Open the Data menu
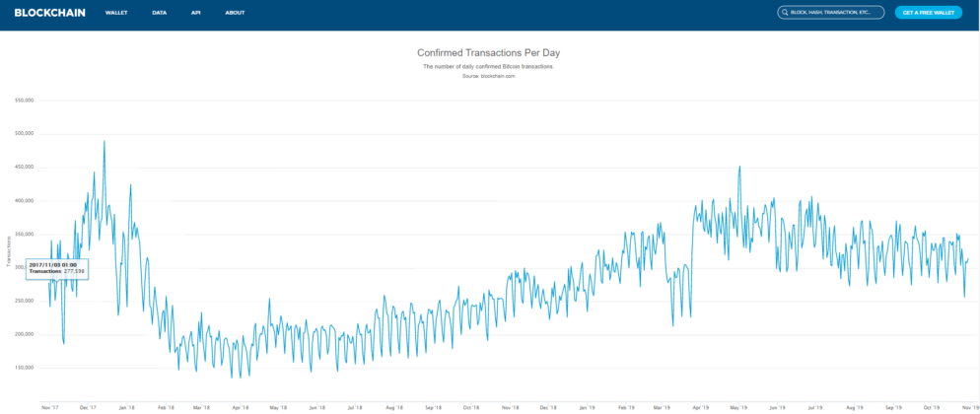 [x=159, y=13]
